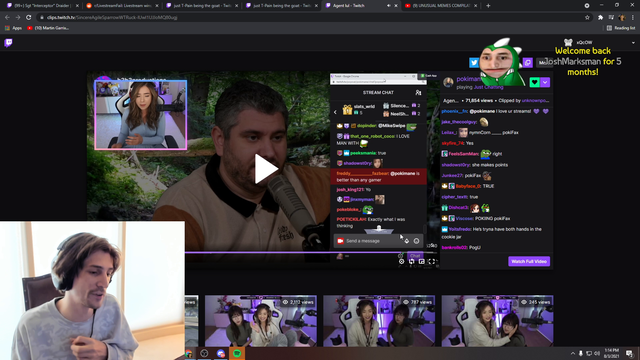The image size is (640, 360).
Task: Open the clip thumbnail with 787 views
Action: pyautogui.click(x=379, y=321)
